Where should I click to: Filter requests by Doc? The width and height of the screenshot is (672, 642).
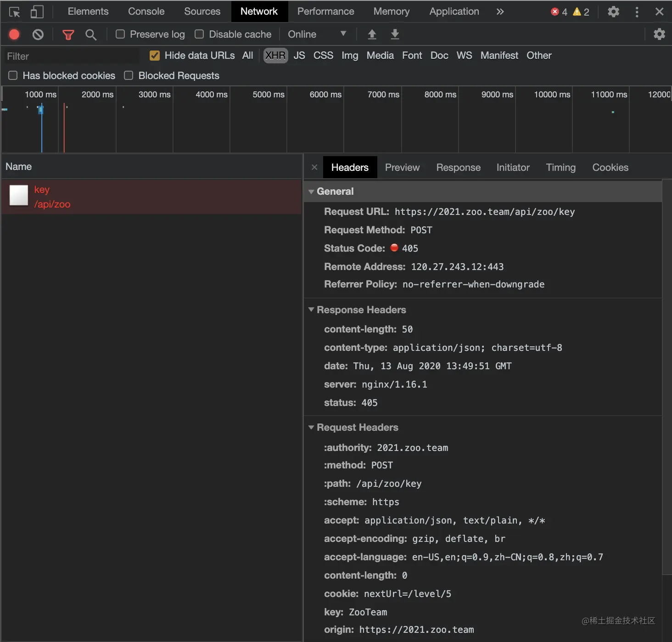click(x=439, y=56)
